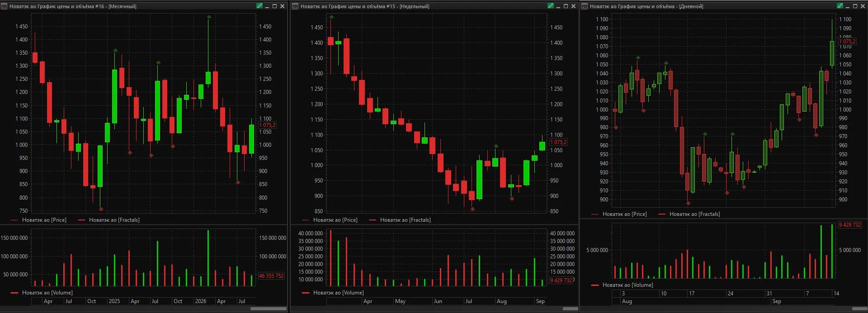
Task: Click the 46 555 752 volume label on the monthly chart
Action: click(x=271, y=276)
